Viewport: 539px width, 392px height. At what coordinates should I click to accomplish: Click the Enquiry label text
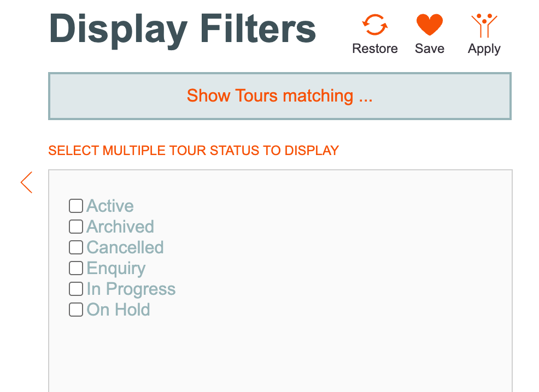point(116,269)
